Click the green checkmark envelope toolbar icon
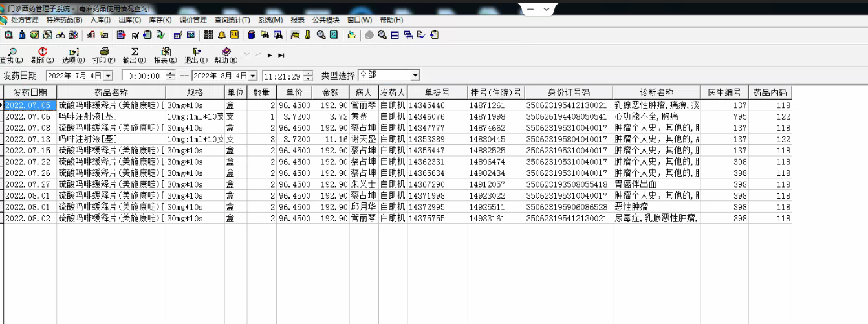This screenshot has height=324, width=868. click(34, 35)
